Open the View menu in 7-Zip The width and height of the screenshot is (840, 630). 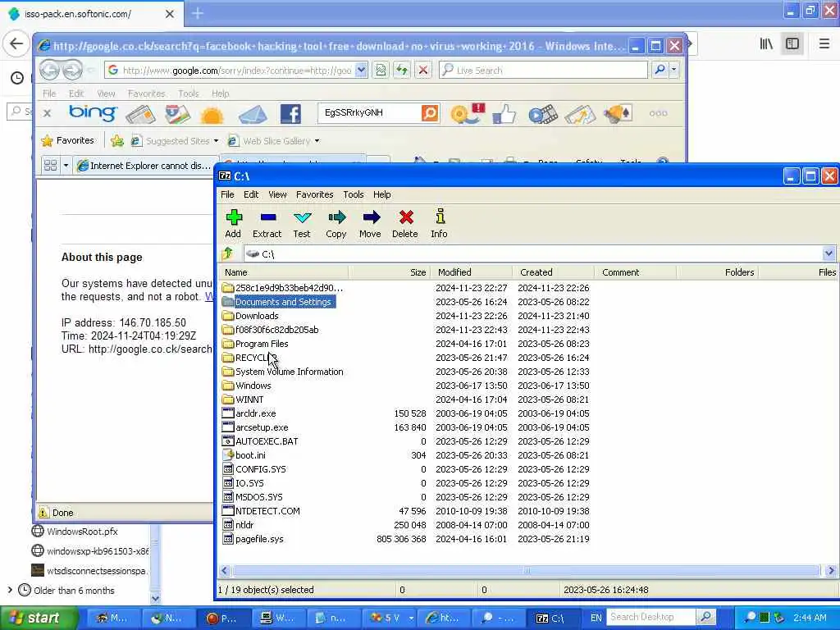[277, 194]
